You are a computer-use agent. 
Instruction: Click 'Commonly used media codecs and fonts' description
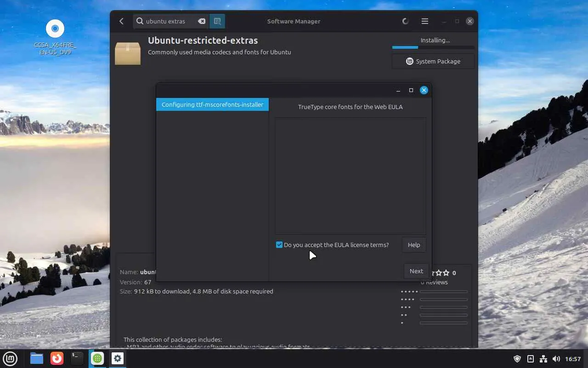pos(220,52)
